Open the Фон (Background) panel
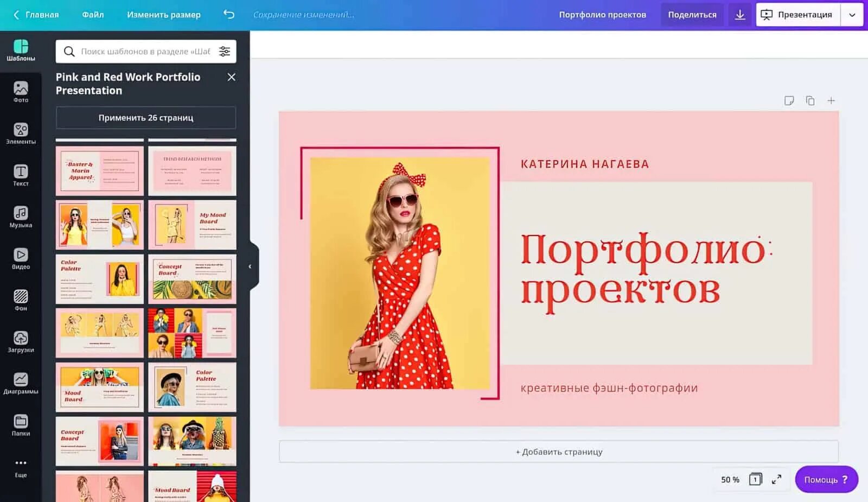Screen dimensions: 868x502 coord(21,300)
